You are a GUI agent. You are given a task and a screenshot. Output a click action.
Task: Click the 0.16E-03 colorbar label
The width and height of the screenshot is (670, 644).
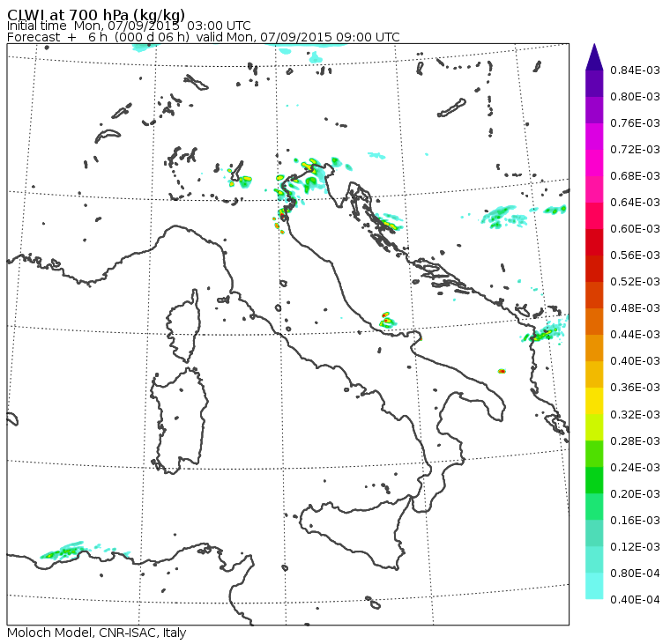635,521
